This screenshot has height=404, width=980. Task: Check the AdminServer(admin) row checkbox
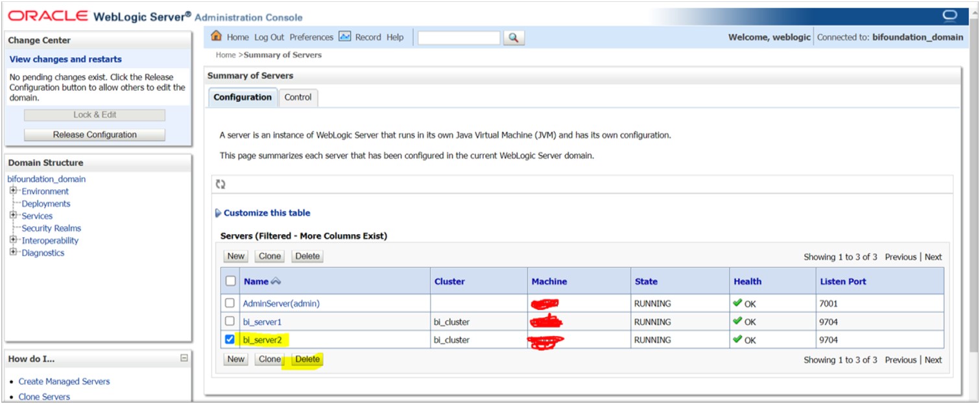(x=230, y=303)
